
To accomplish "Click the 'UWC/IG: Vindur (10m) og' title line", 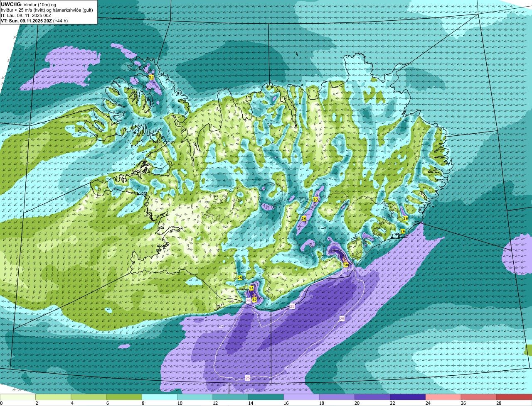I will [x=28, y=4].
